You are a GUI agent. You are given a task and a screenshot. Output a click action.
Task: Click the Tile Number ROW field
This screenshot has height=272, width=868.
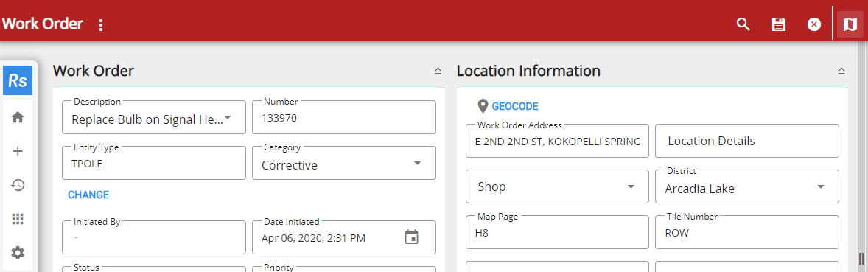[746, 233]
